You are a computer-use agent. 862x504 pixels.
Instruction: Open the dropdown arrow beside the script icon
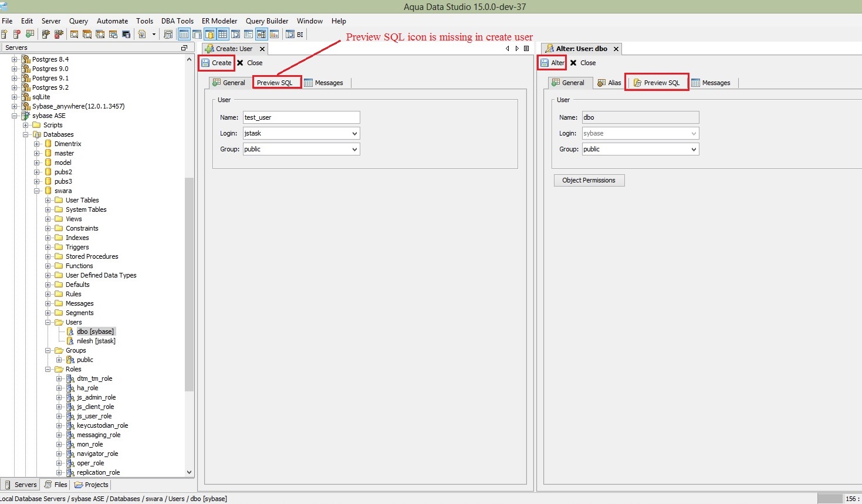(154, 35)
